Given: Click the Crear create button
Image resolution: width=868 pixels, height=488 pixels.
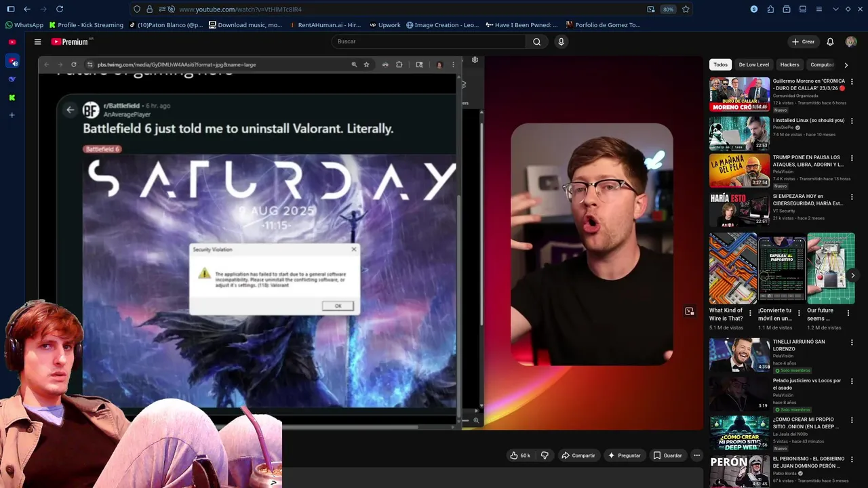Looking at the screenshot, I should pos(803,41).
